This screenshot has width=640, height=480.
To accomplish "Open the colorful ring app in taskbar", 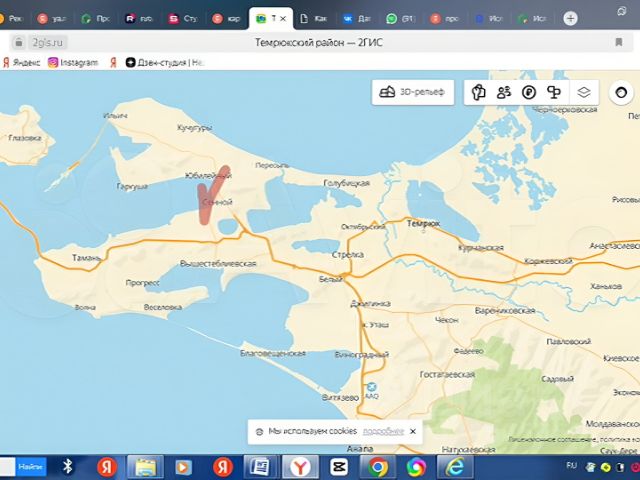I will click(416, 467).
